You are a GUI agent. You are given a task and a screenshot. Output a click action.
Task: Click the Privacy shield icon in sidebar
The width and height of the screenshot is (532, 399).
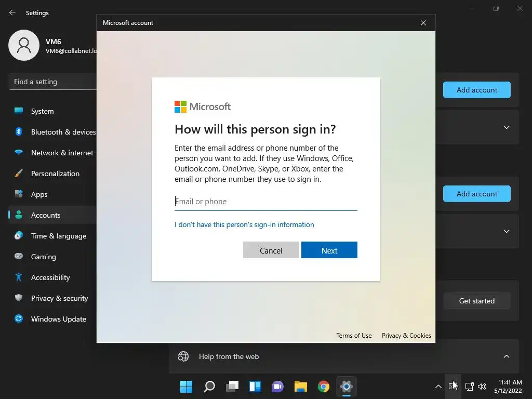(x=19, y=298)
